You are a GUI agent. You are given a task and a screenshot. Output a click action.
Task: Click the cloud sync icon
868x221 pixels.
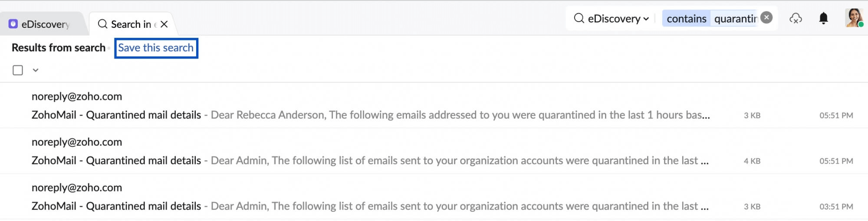click(x=796, y=18)
